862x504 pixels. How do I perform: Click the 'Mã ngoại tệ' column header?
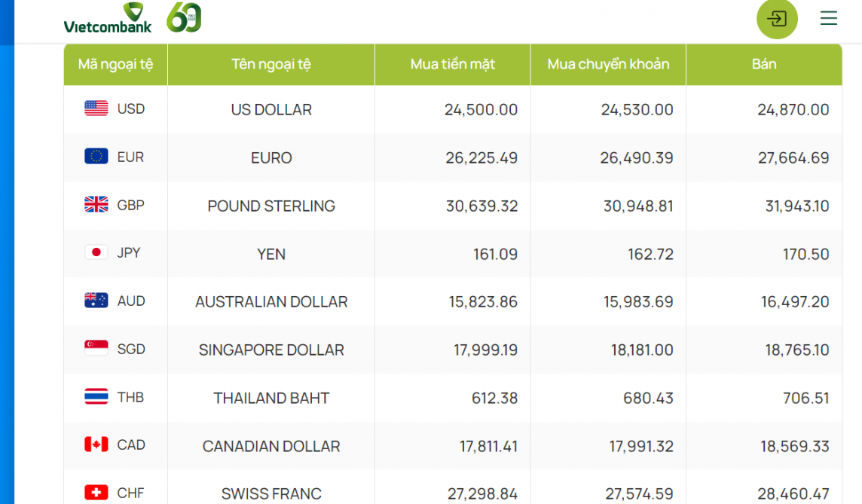click(115, 64)
